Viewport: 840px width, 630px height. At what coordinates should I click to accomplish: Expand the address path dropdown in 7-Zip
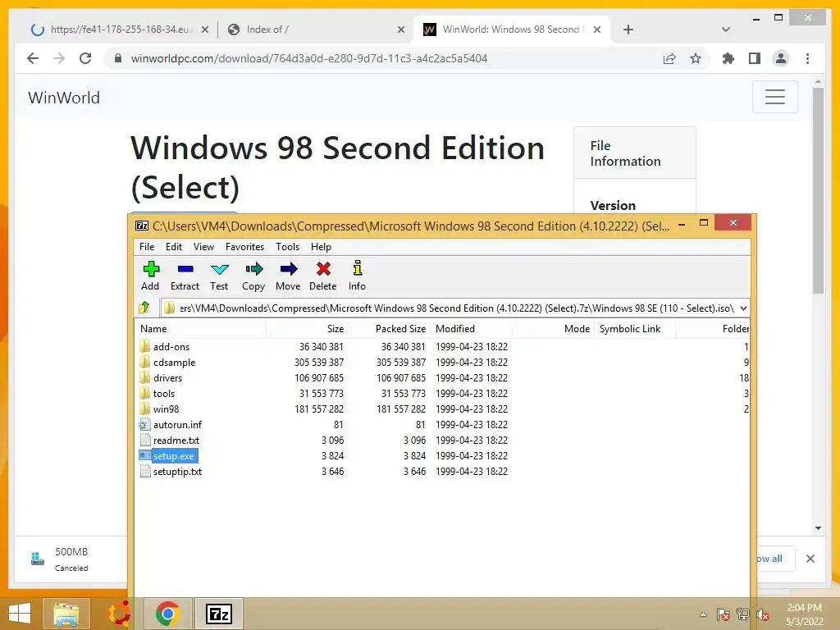743,308
